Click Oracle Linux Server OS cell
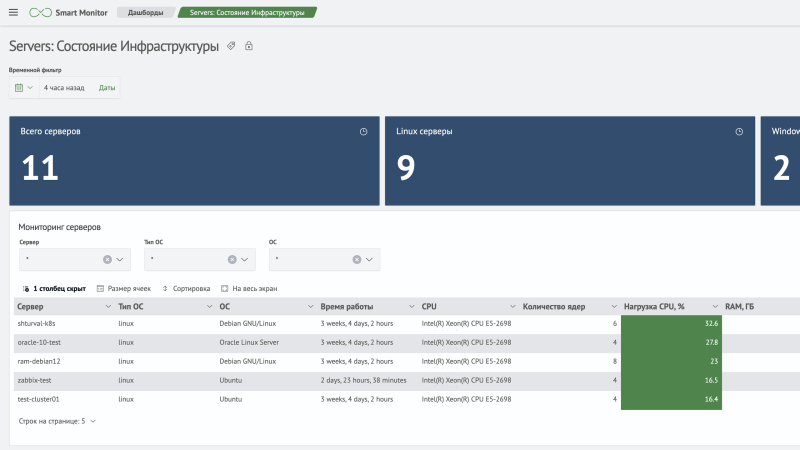The width and height of the screenshot is (800, 450). 249,342
